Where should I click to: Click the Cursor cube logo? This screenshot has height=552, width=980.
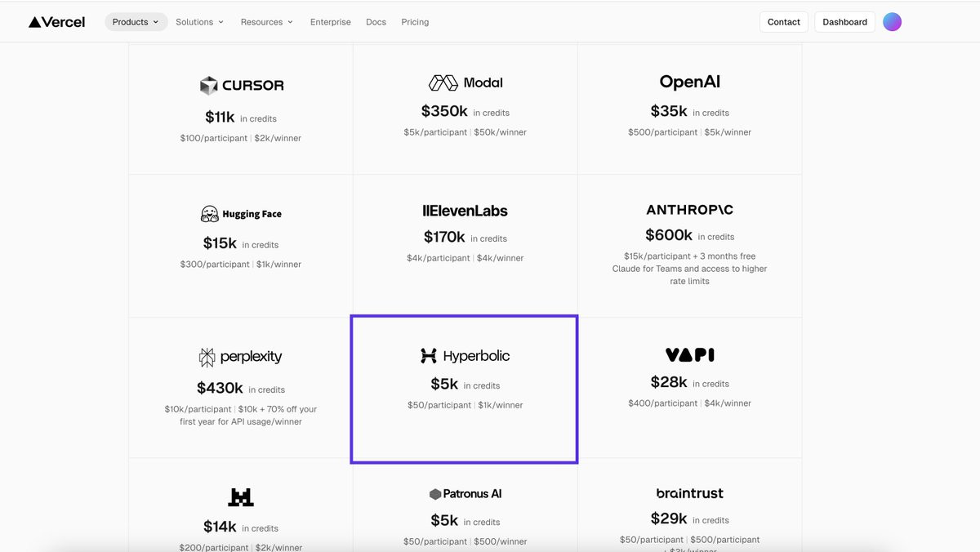[209, 85]
